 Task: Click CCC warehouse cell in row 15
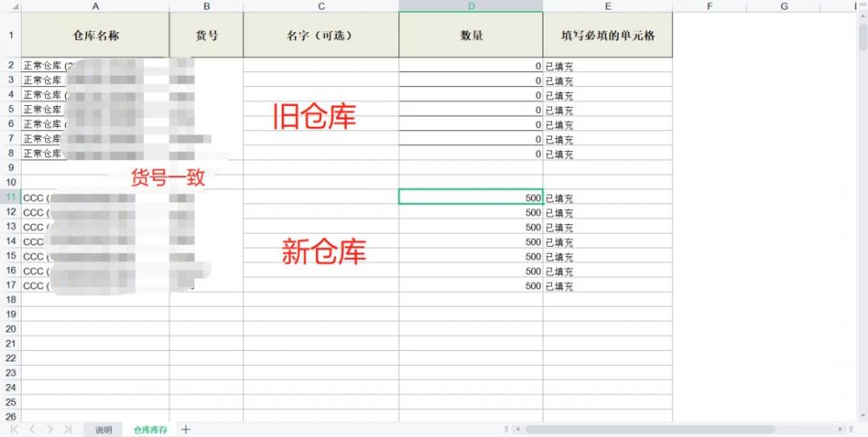95,256
